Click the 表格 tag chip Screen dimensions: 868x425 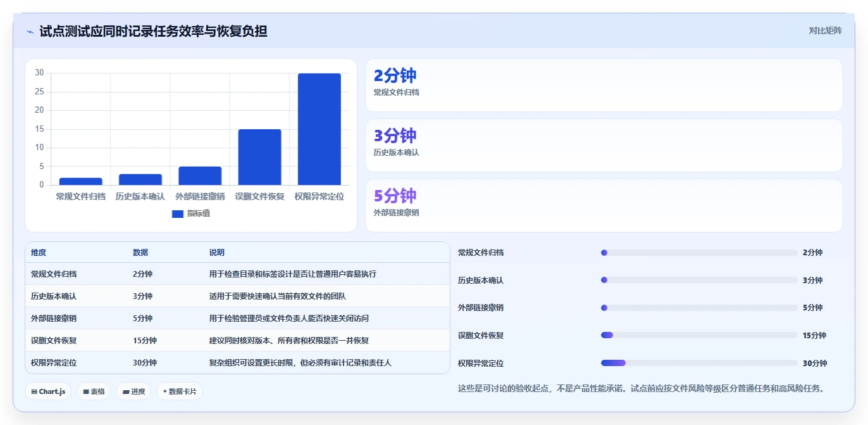click(x=94, y=391)
